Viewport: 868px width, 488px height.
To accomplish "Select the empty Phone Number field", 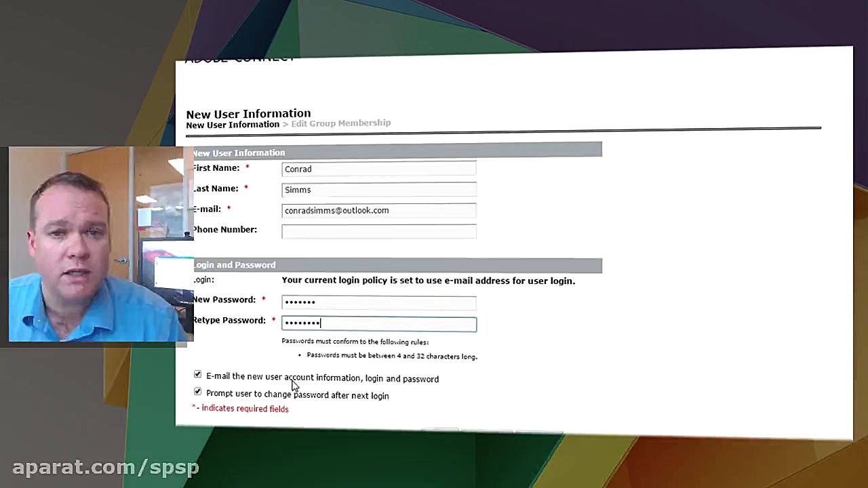I will (378, 231).
